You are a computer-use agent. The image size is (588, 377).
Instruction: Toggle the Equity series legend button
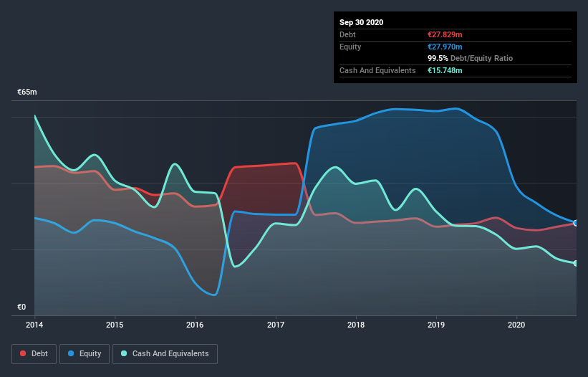pyautogui.click(x=85, y=354)
